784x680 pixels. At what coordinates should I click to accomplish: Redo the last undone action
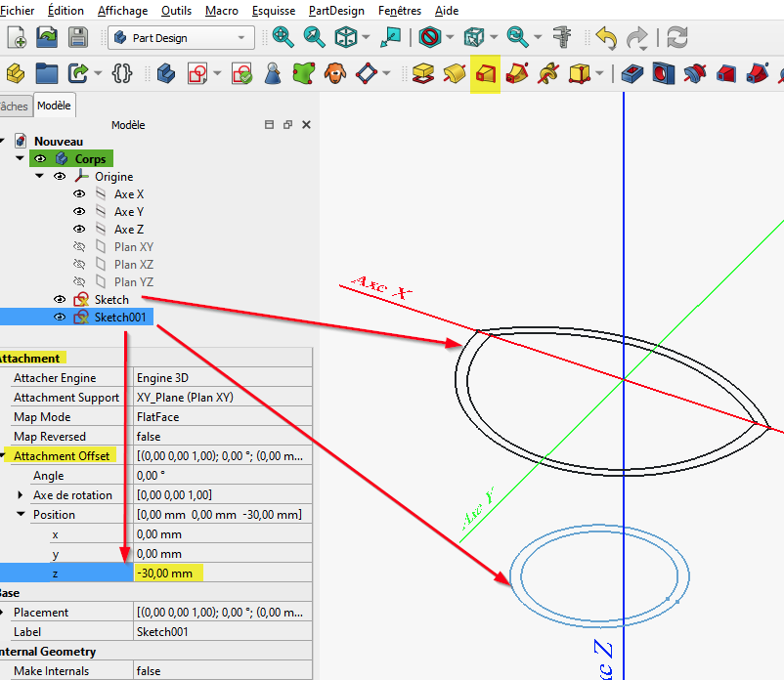click(637, 37)
